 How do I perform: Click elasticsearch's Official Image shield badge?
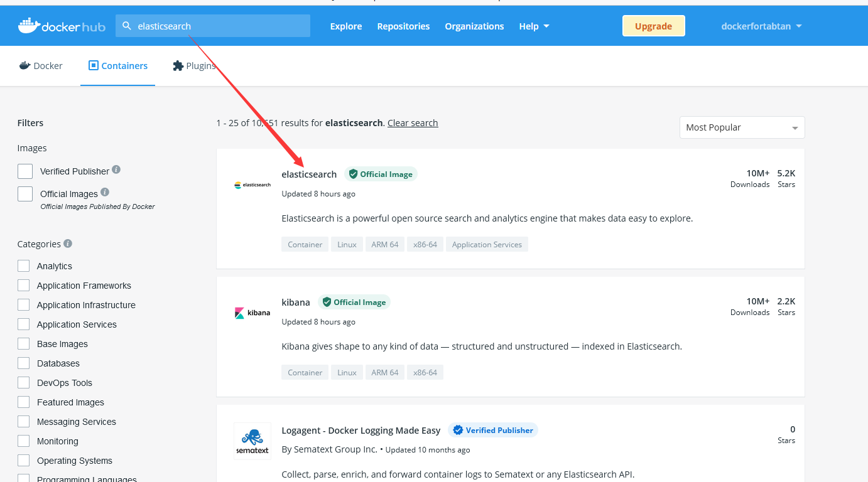381,174
